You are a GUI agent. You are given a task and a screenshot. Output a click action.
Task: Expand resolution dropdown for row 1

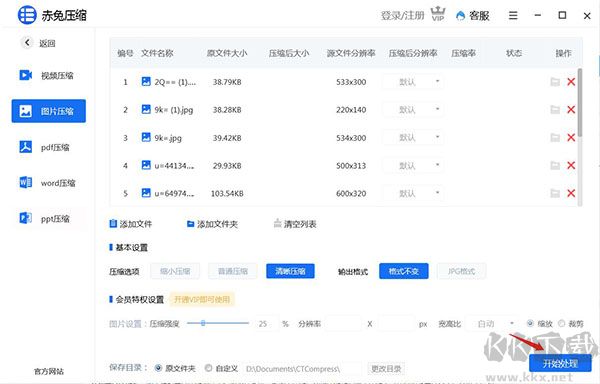tap(413, 81)
